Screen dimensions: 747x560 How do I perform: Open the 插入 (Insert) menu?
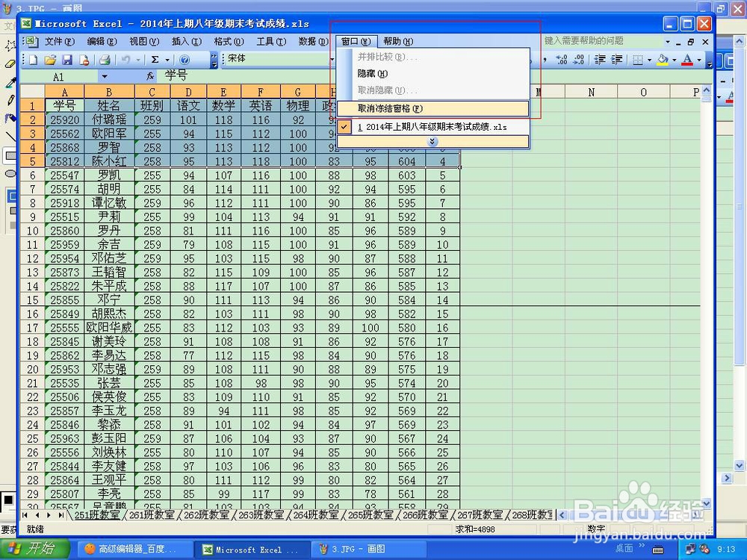click(x=187, y=41)
